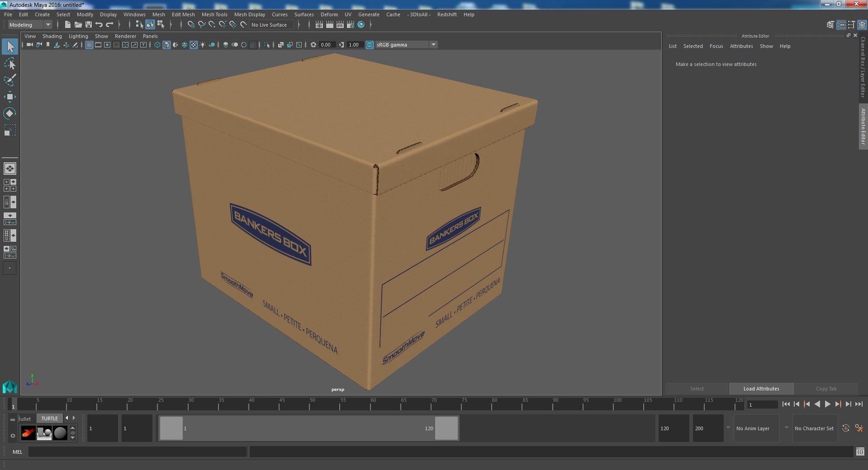Open a scene file
Viewport: 868px width, 470px height.
[78, 25]
